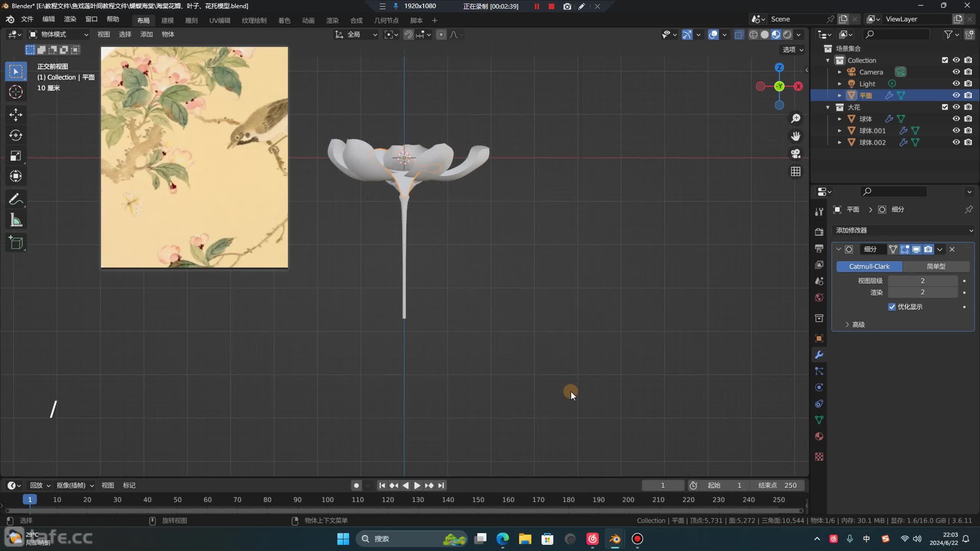Open the 选项 dropdown in viewport
The height and width of the screenshot is (551, 980).
[x=792, y=50]
